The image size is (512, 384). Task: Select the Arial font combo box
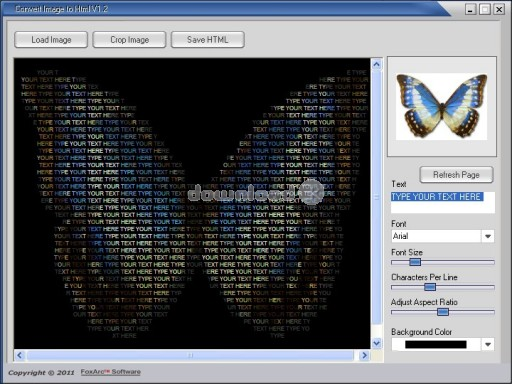(443, 236)
